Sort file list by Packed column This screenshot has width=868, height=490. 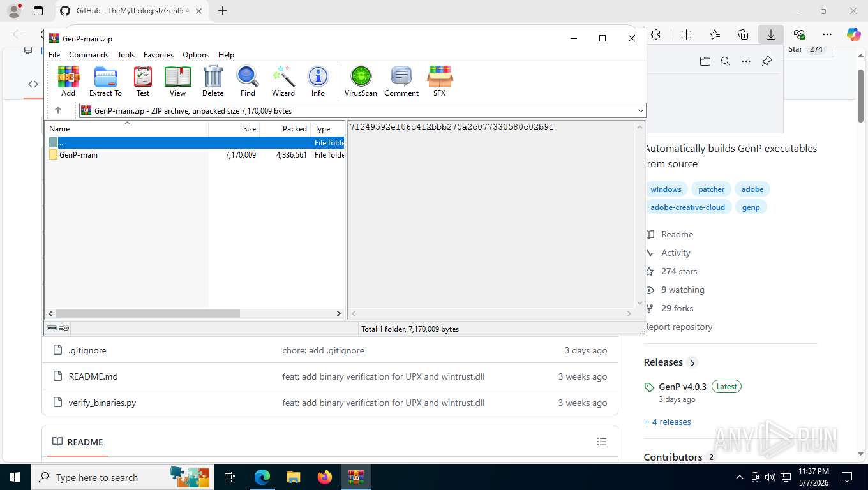coord(285,128)
